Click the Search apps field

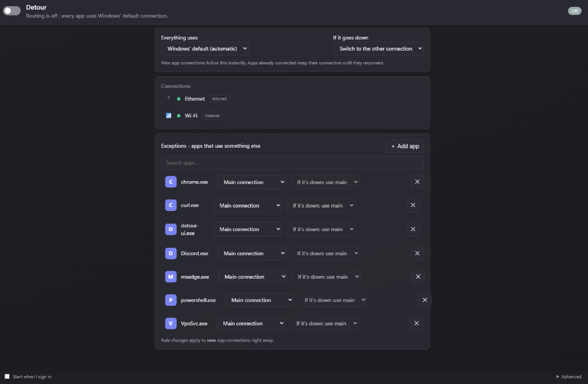pyautogui.click(x=292, y=163)
